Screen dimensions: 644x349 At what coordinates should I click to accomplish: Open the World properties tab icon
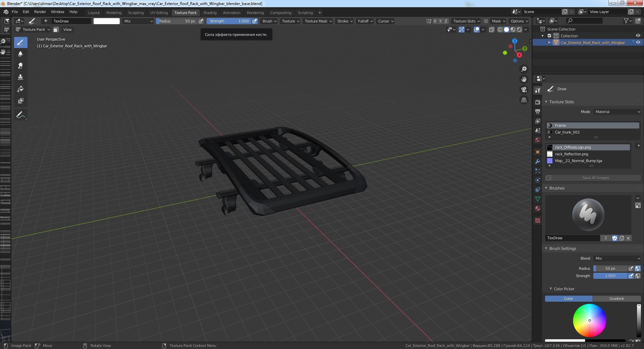pyautogui.click(x=538, y=140)
